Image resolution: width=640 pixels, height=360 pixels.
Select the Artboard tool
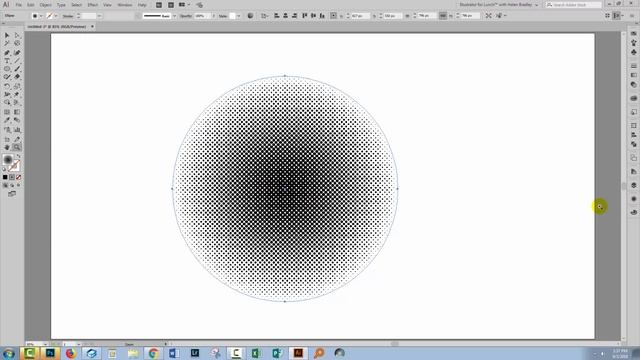point(7,140)
